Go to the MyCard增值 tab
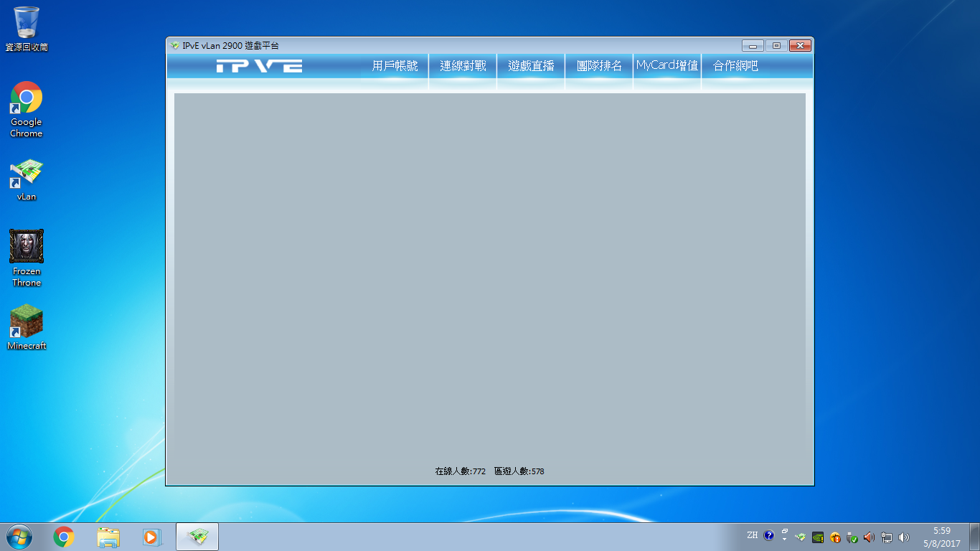 click(x=667, y=66)
